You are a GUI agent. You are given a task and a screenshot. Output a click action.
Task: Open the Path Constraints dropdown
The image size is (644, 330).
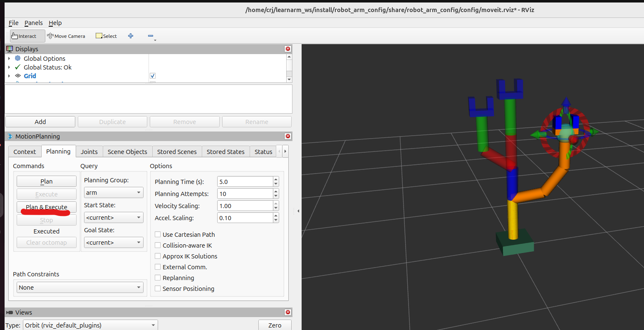[80, 287]
